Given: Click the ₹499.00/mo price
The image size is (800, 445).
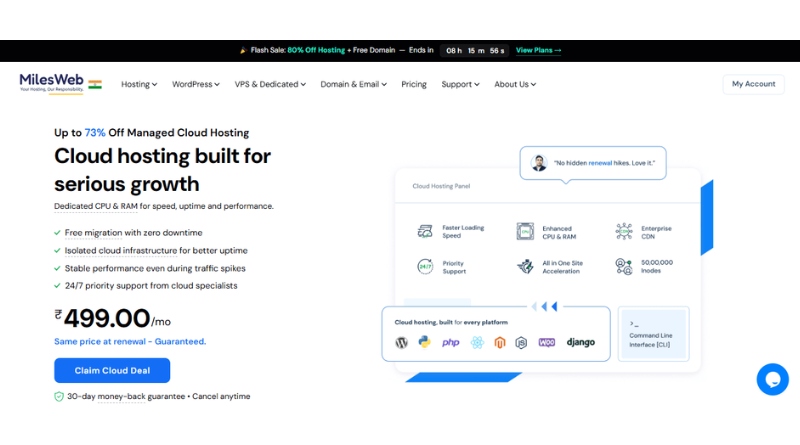Looking at the screenshot, I should (x=113, y=318).
